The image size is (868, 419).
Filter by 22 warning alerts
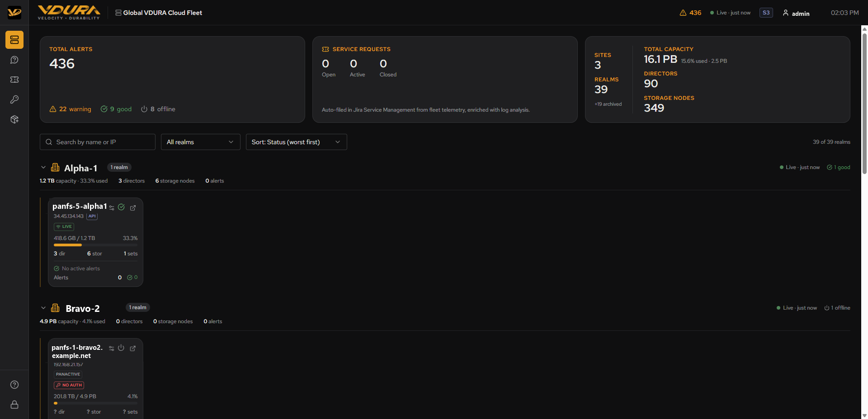(x=70, y=109)
